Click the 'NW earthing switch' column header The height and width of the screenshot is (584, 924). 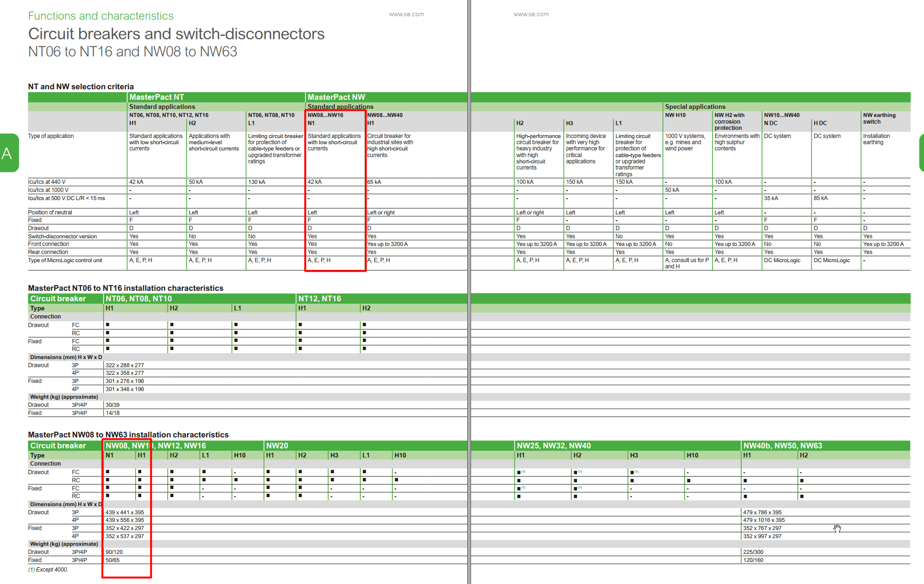[879, 118]
